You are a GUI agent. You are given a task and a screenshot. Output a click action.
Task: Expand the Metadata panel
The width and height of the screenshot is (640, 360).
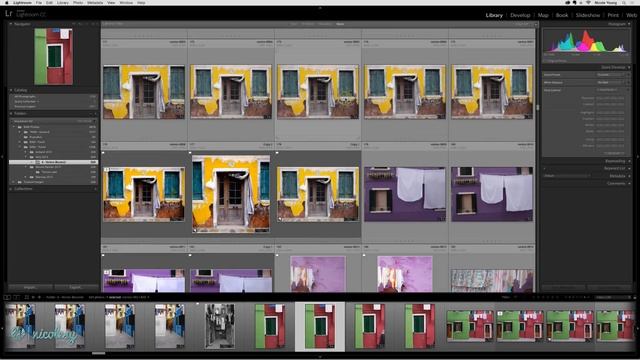point(629,176)
